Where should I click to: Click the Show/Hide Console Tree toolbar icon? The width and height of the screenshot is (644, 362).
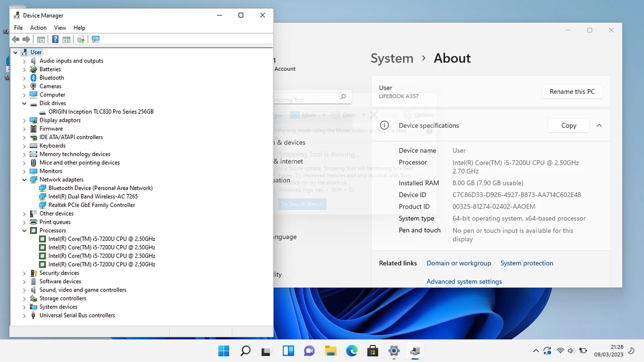point(41,39)
